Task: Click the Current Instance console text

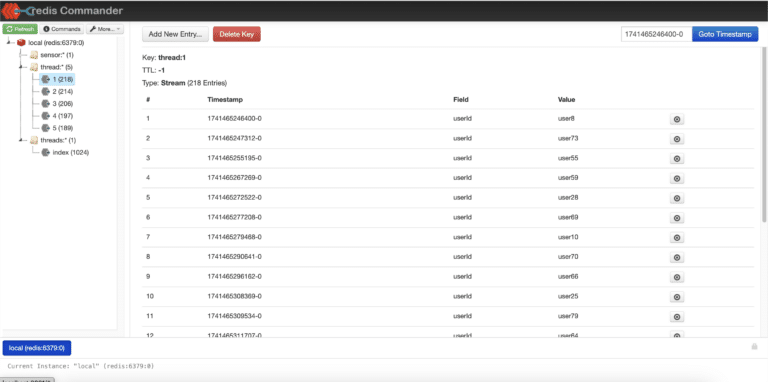Action: (80, 366)
